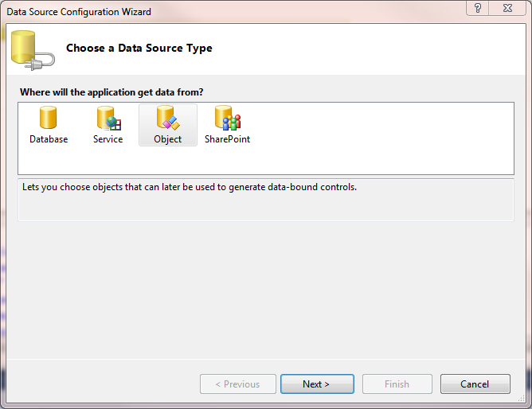Click the "Object" text label

tap(167, 139)
